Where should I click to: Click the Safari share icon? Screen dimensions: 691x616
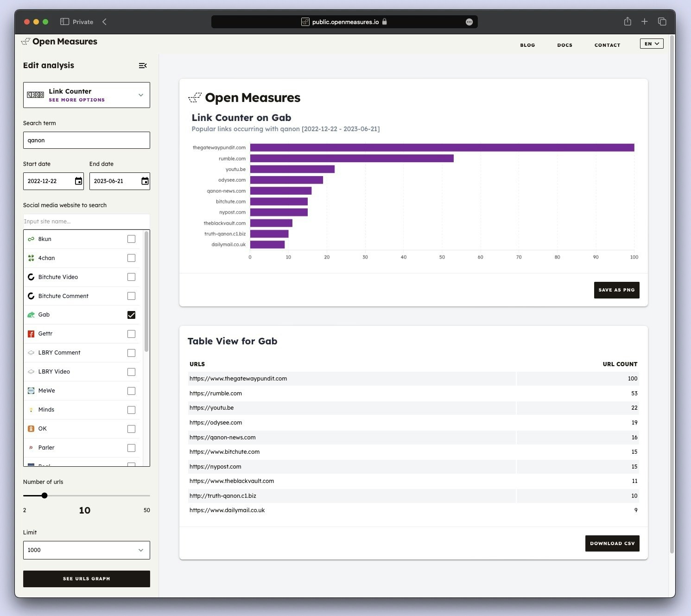pos(628,21)
